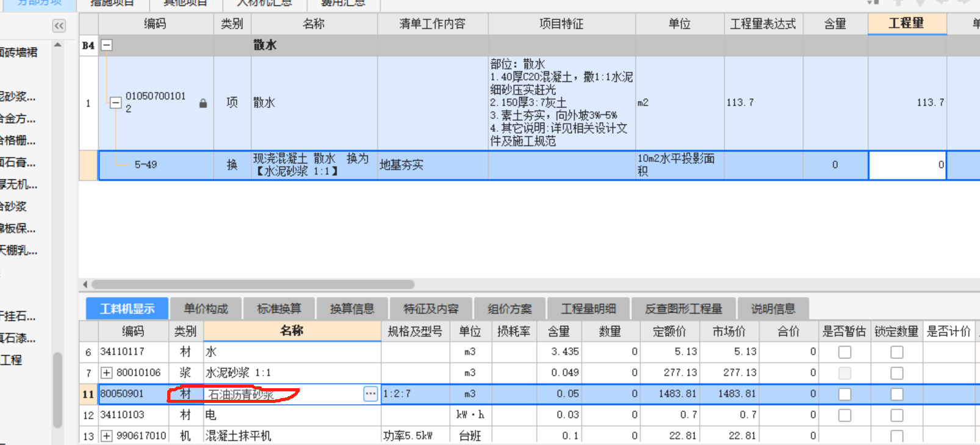
Task: Click the project feature text 部位：散水
Action: (518, 64)
